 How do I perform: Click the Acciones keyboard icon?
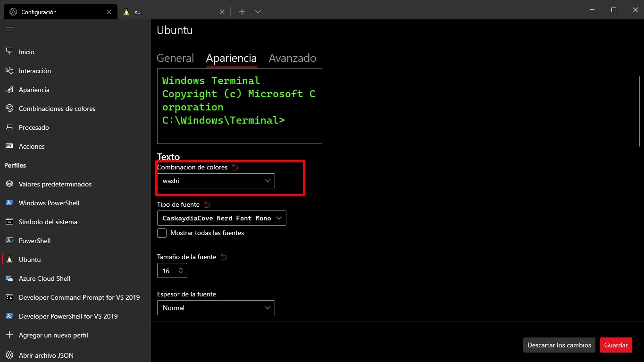pos(9,146)
